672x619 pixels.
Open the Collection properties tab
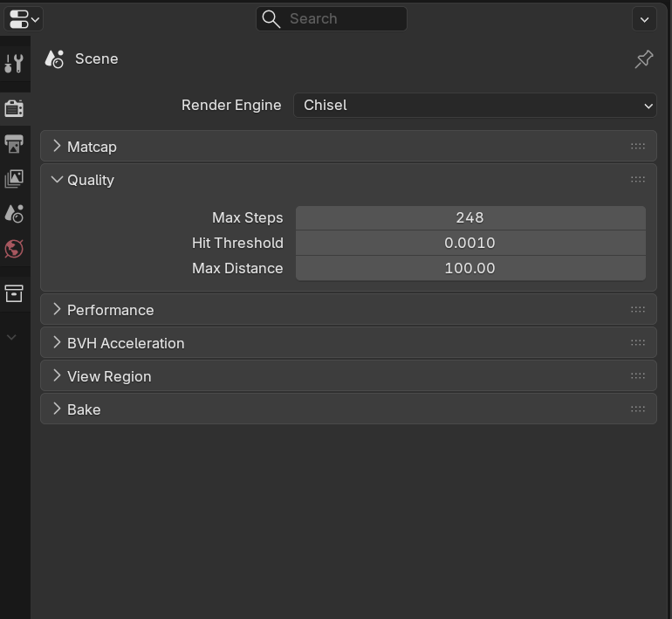pos(14,293)
